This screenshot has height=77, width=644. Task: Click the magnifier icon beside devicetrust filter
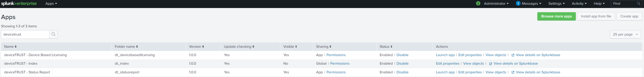click(53, 34)
